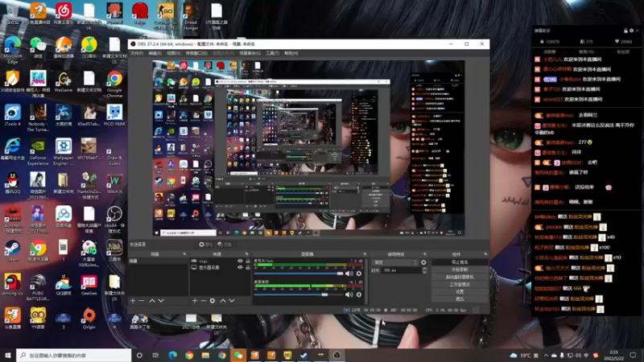Viewport: 644px width, 362px height.
Task: Click the Windows taskbar search box
Action: click(x=74, y=356)
